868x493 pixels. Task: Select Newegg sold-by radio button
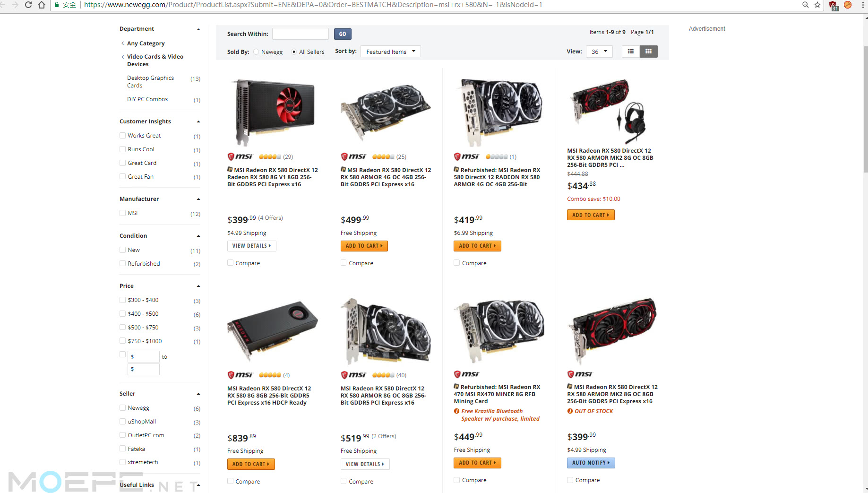[256, 52]
